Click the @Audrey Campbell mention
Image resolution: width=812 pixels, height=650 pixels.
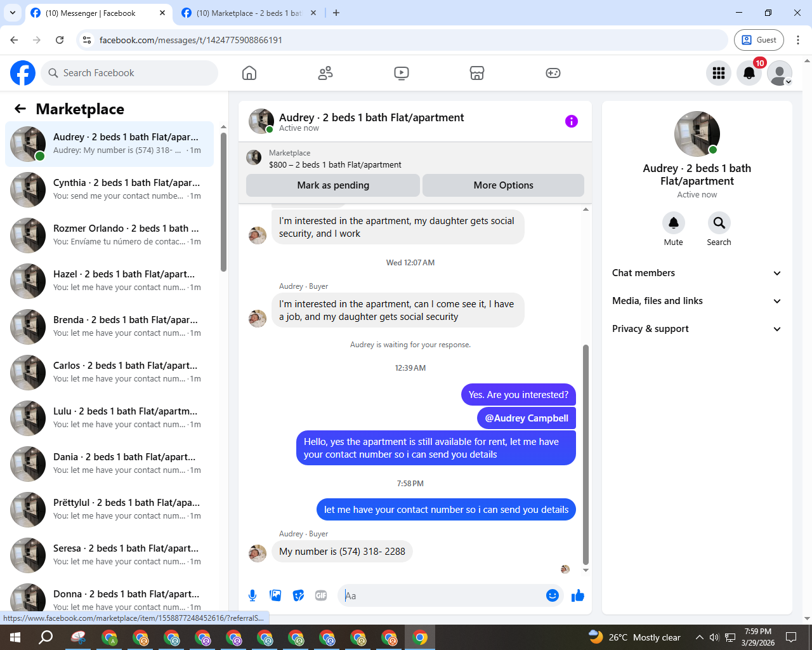coord(527,418)
